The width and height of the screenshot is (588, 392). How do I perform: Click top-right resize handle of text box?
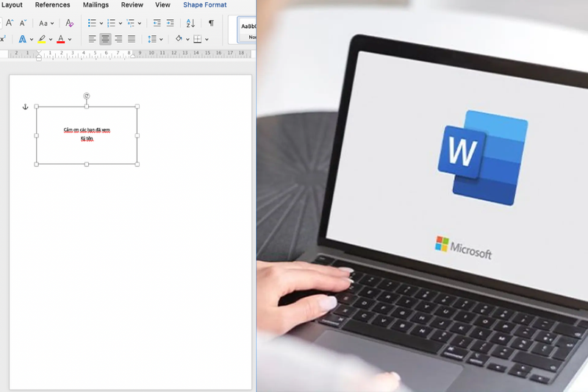click(x=137, y=107)
